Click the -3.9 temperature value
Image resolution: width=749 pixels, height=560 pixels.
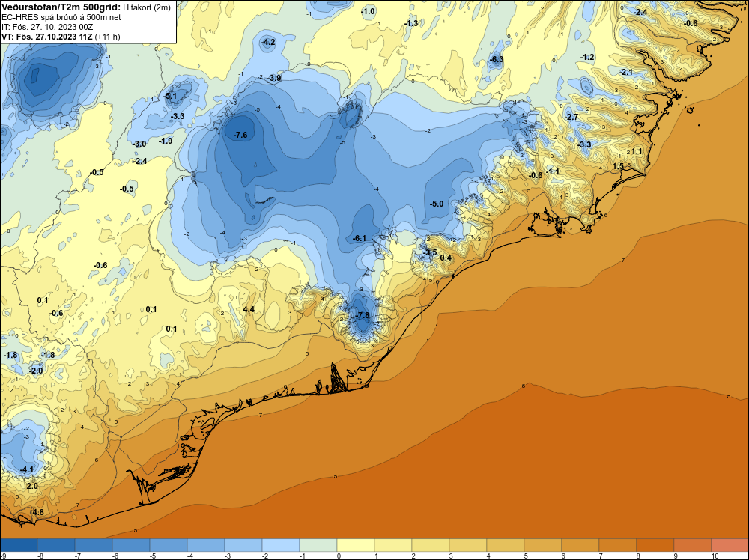click(x=274, y=78)
